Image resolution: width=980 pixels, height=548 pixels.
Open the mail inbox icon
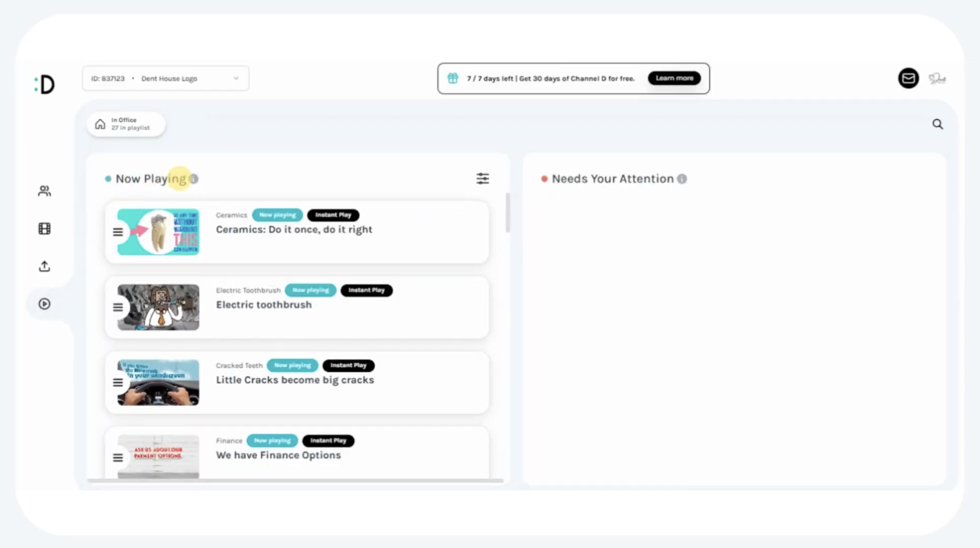pyautogui.click(x=908, y=78)
